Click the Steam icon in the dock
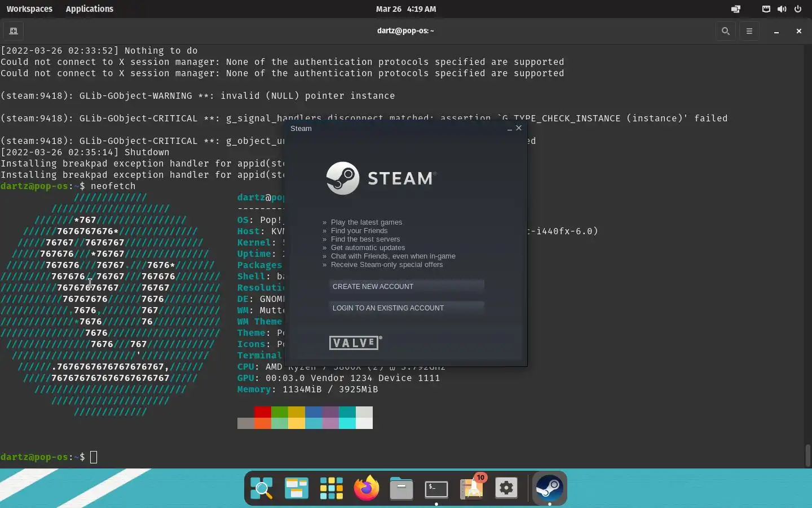 click(x=549, y=488)
